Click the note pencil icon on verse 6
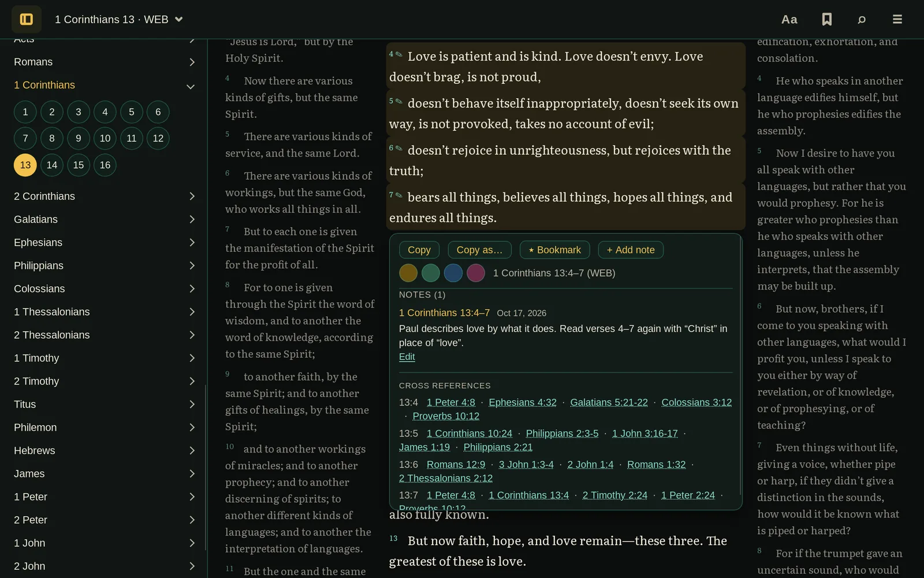Image resolution: width=924 pixels, height=578 pixels. tap(399, 148)
